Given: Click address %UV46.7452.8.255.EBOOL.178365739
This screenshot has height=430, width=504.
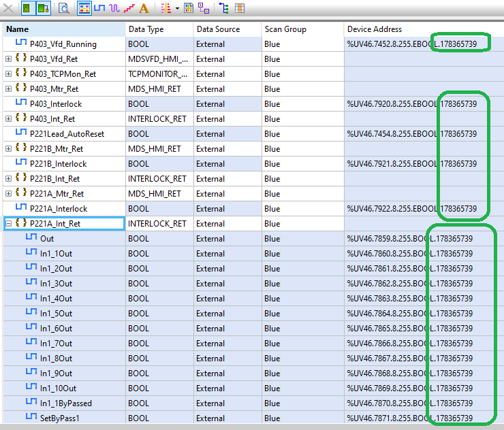Looking at the screenshot, I should (412, 44).
